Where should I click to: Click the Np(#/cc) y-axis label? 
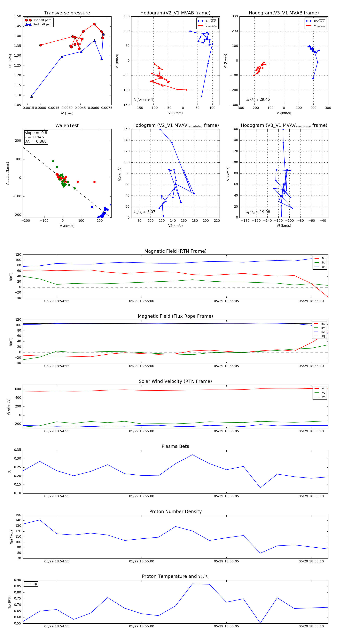[11, 537]
